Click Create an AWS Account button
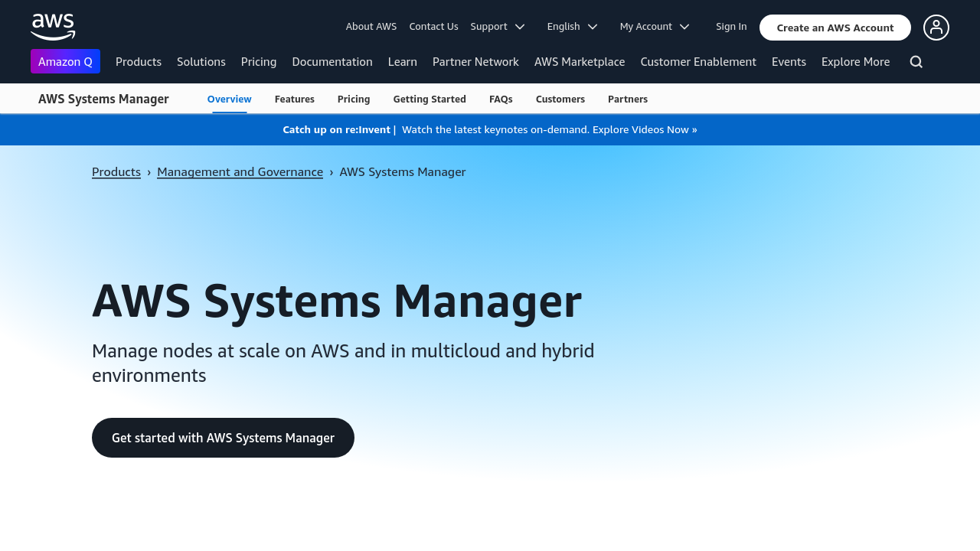 (x=835, y=28)
